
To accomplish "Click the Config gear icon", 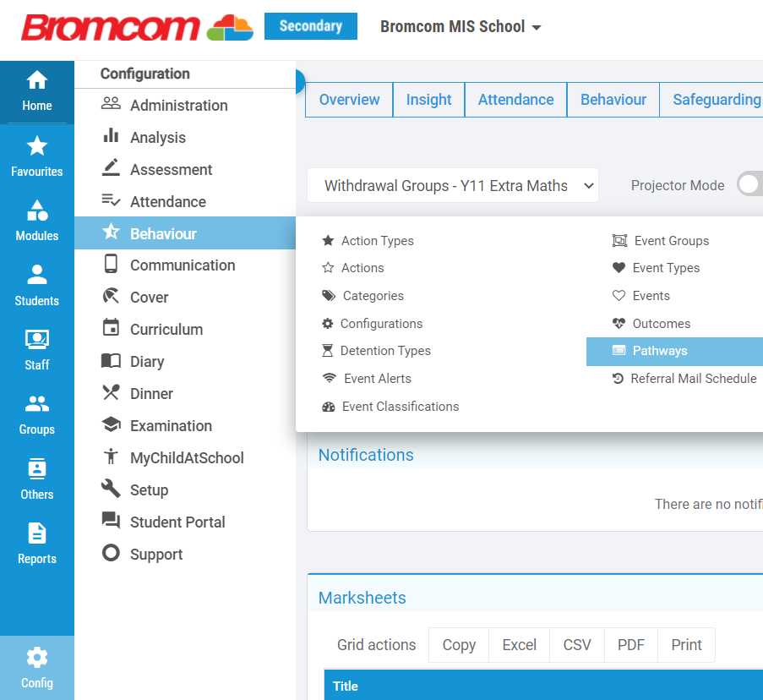I will pos(37,658).
